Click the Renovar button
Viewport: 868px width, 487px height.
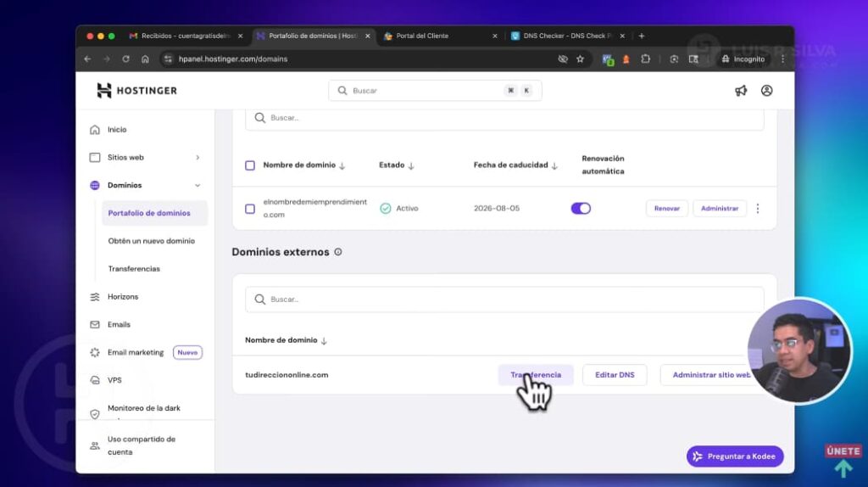(666, 209)
